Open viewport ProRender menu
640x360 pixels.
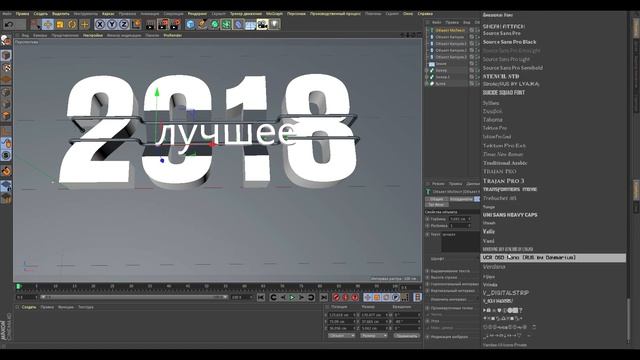(x=173, y=36)
